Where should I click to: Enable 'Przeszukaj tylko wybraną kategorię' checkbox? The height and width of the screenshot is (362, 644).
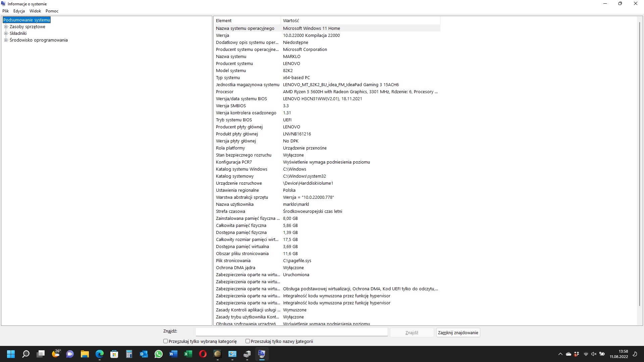click(165, 341)
